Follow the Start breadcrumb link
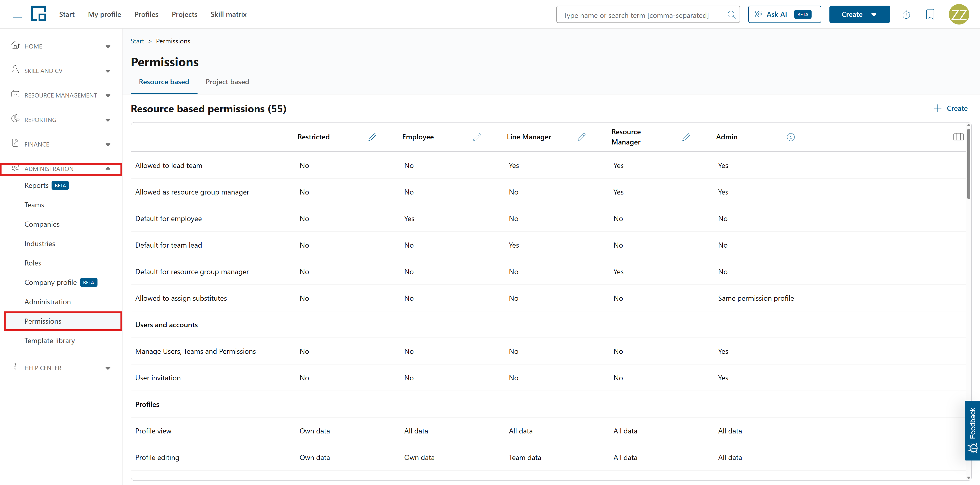The width and height of the screenshot is (980, 485). tap(137, 41)
